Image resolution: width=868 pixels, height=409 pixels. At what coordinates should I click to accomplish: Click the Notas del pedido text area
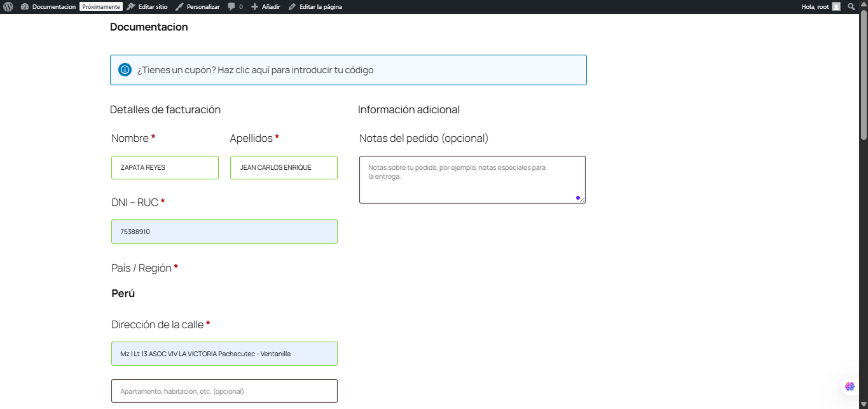(472, 179)
